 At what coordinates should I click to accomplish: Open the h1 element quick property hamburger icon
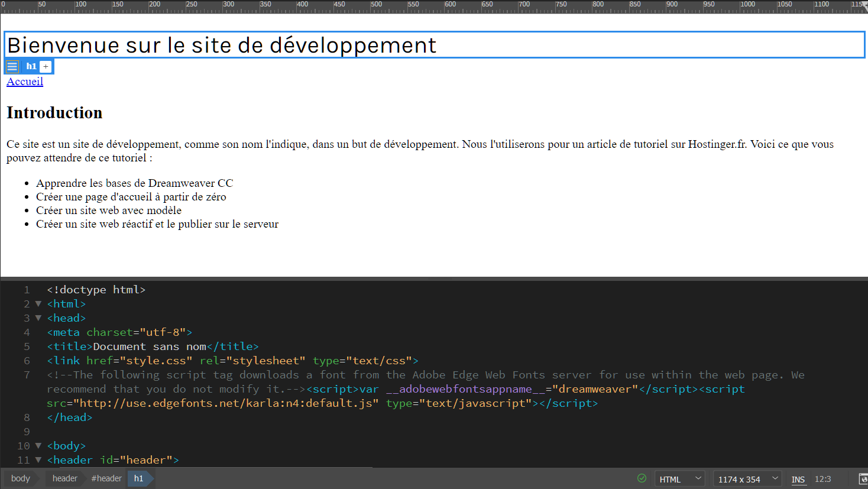12,66
